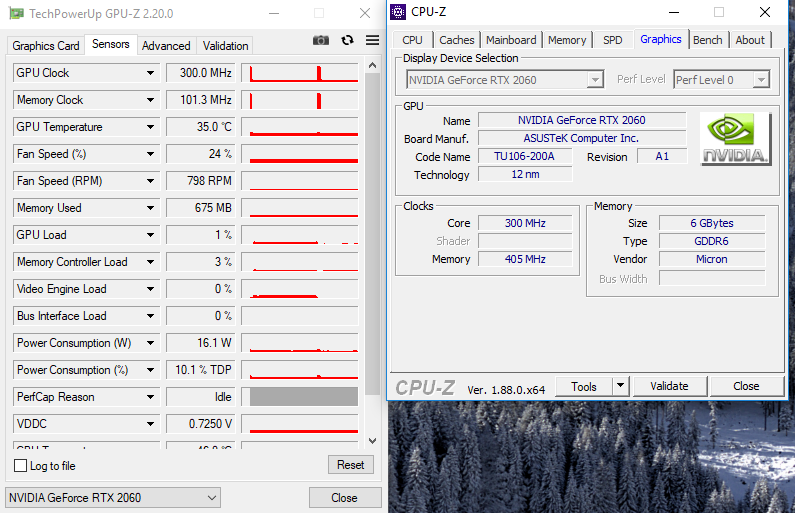Switch to the Caches tab in CPU-Z
795x513 pixels.
pos(456,40)
